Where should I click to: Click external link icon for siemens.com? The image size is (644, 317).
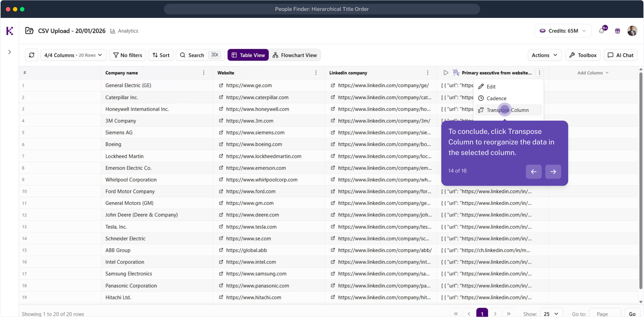coord(221,132)
